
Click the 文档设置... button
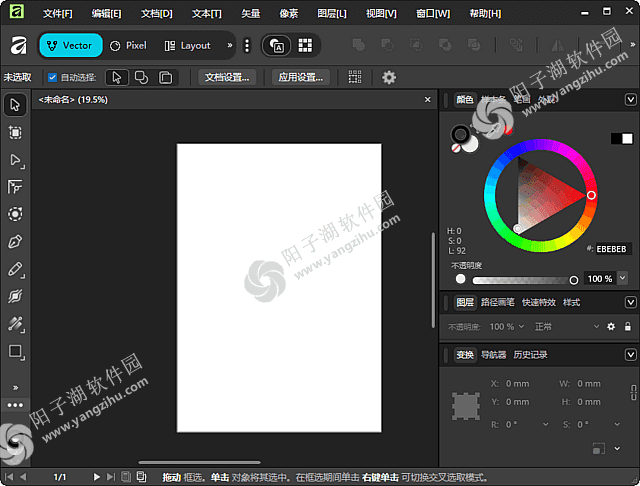227,77
